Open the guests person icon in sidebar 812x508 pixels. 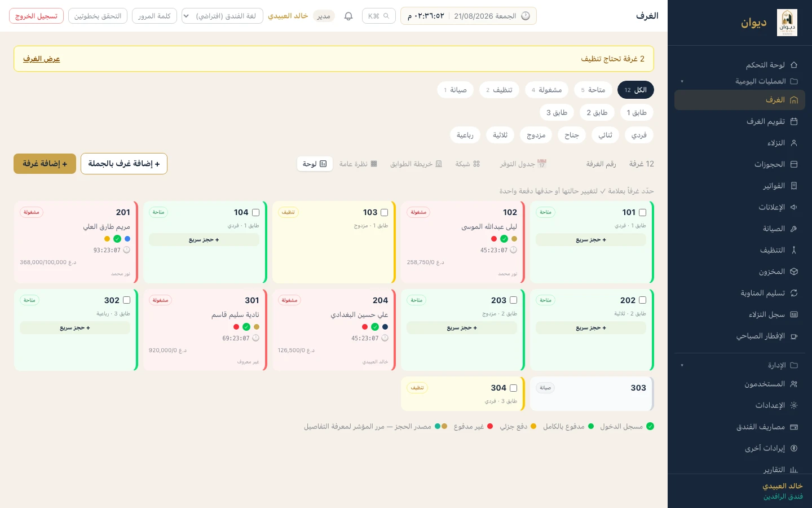[794, 143]
